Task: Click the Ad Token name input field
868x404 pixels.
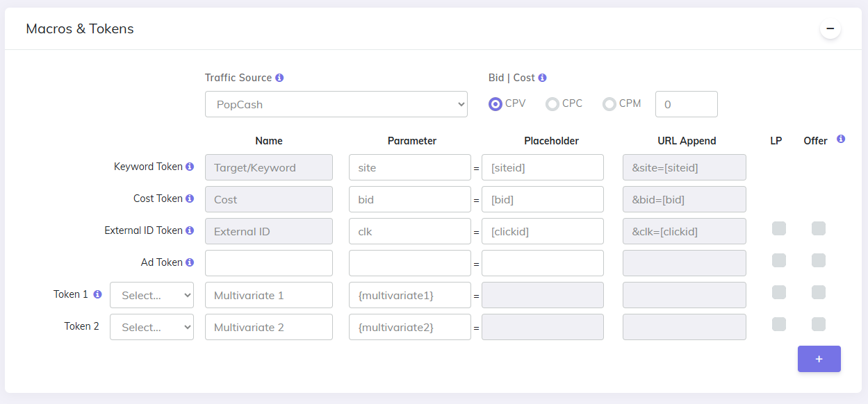Action: click(x=268, y=262)
